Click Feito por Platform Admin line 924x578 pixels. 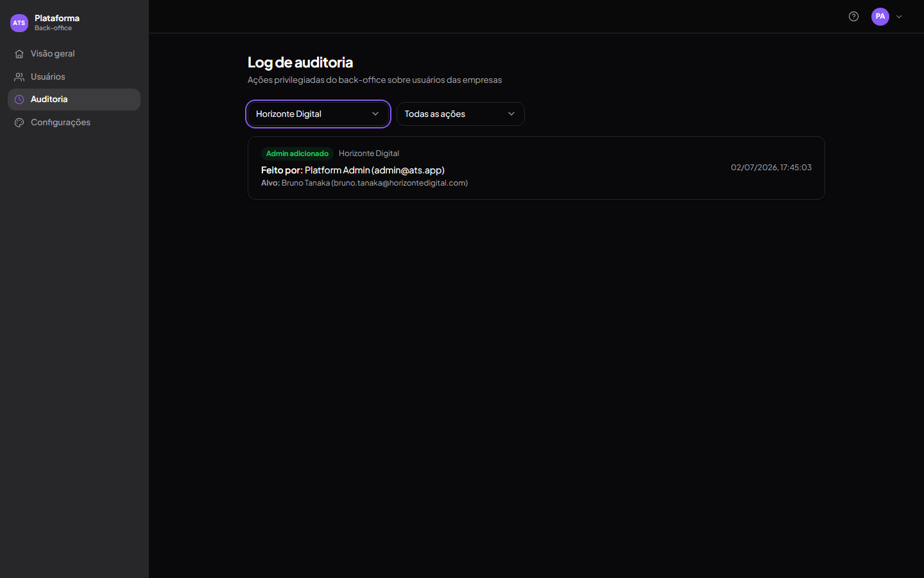point(353,170)
